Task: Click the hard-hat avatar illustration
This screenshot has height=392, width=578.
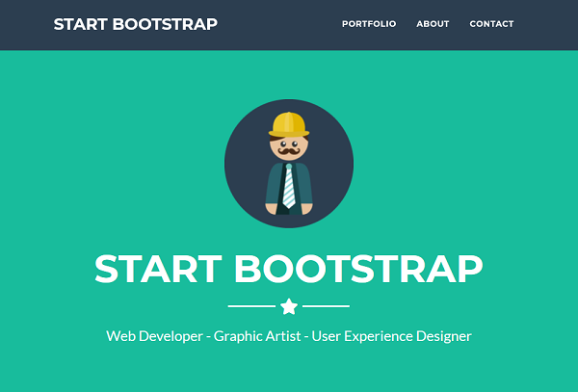Action: click(x=289, y=164)
